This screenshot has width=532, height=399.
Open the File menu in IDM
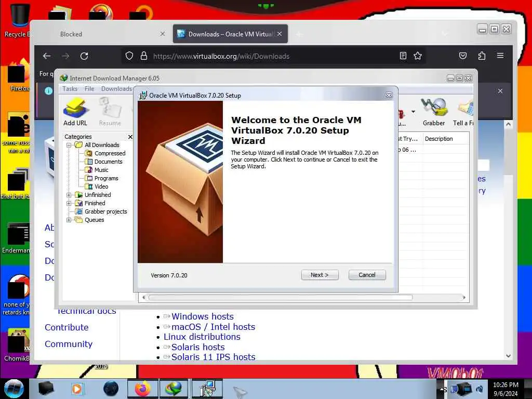tap(89, 88)
